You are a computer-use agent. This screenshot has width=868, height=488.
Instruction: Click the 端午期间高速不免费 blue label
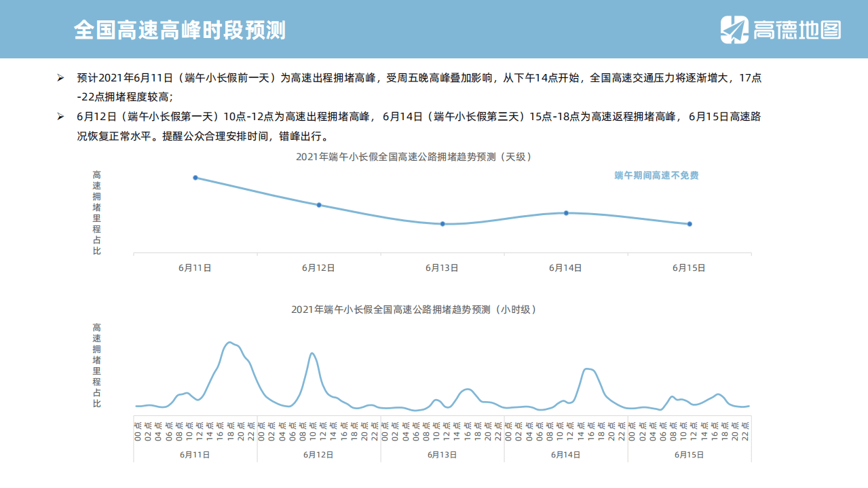pyautogui.click(x=656, y=175)
